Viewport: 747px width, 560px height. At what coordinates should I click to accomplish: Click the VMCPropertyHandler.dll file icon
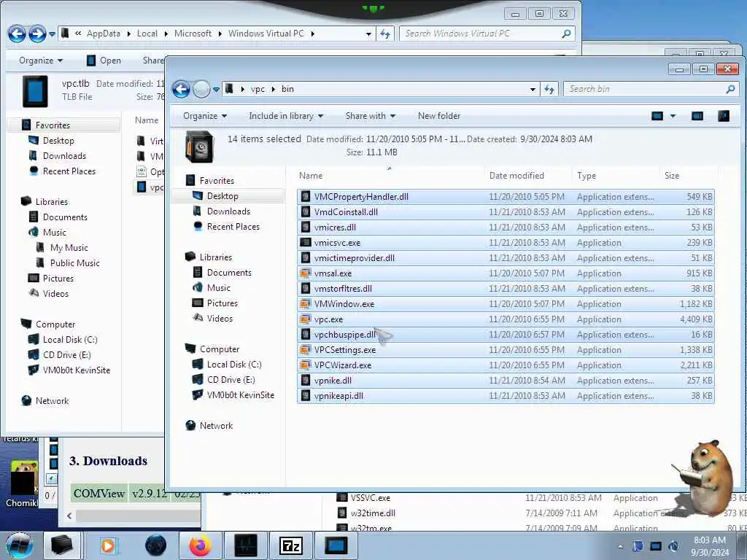point(306,197)
